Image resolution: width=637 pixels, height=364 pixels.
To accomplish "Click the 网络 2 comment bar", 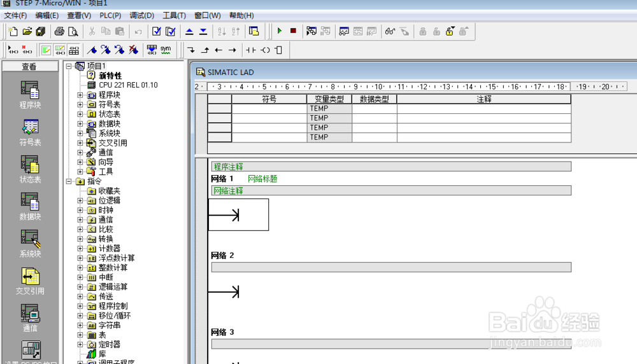I will (x=391, y=267).
